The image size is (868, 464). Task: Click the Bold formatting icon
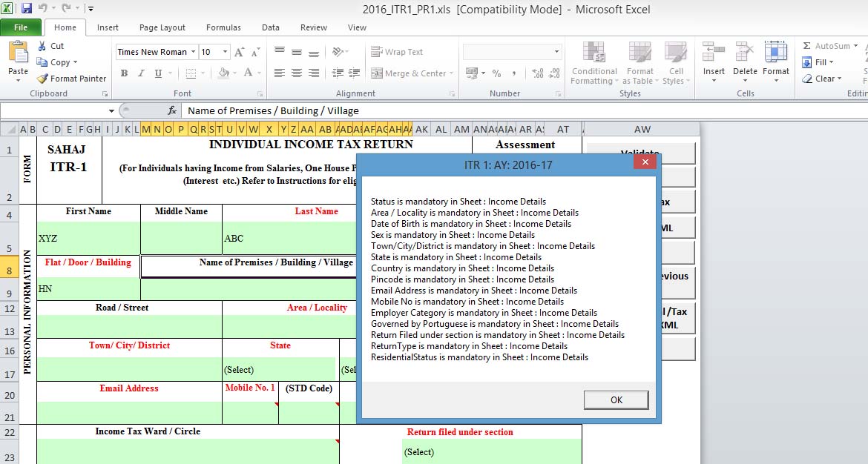coord(124,73)
